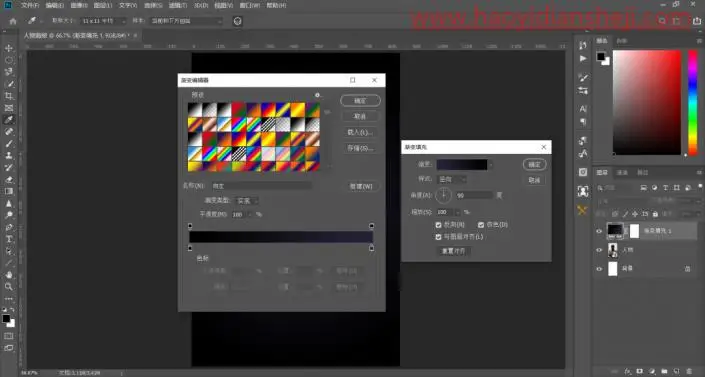Click the 载入 (Load) button
Screen dimensions: 705x377
360,132
